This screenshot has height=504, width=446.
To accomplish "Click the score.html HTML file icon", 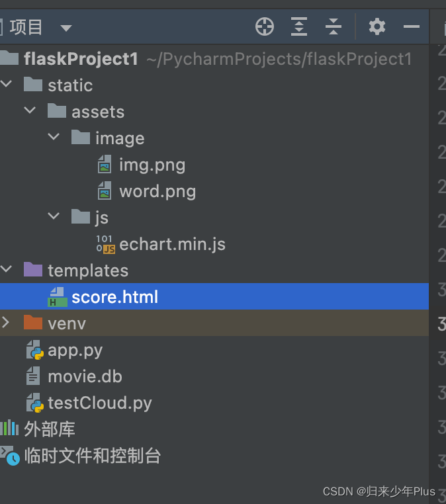I will (x=58, y=297).
